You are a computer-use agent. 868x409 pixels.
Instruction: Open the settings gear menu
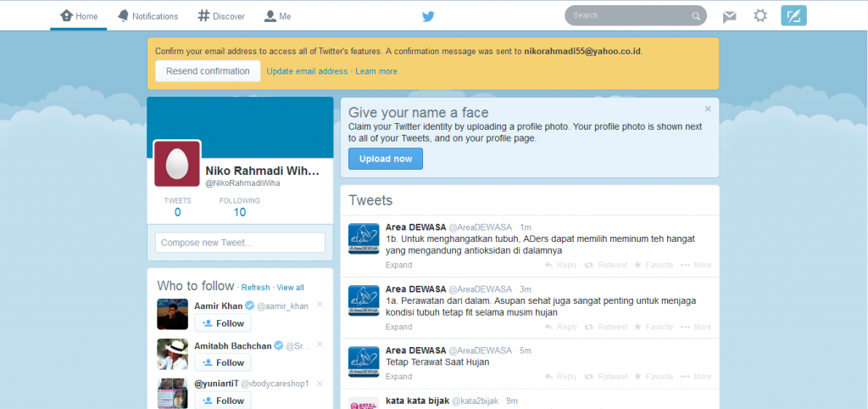point(760,16)
